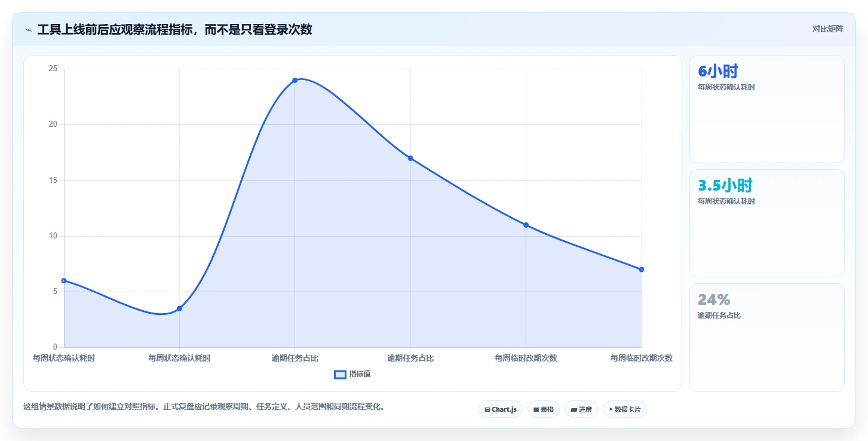
Task: Click the 进度 chip
Action: click(x=581, y=409)
